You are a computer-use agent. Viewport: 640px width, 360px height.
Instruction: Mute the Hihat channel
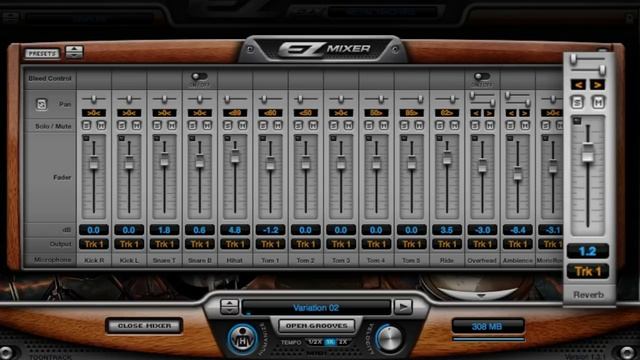[x=242, y=126]
